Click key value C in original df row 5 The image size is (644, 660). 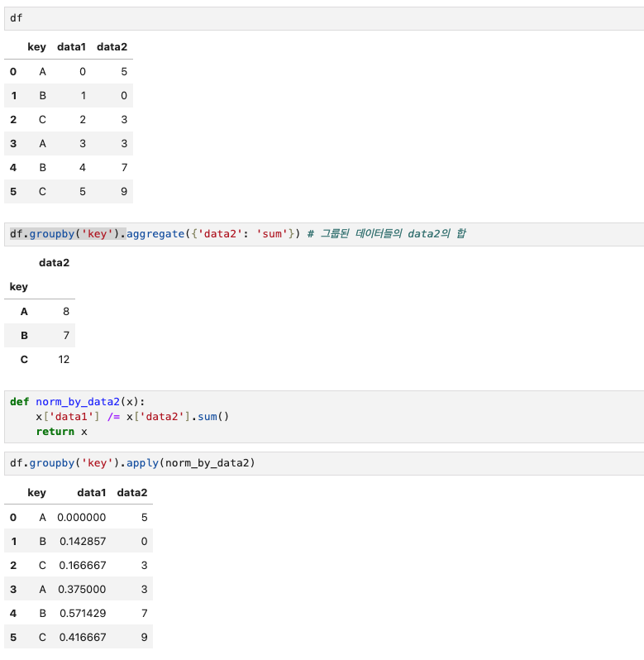click(42, 192)
